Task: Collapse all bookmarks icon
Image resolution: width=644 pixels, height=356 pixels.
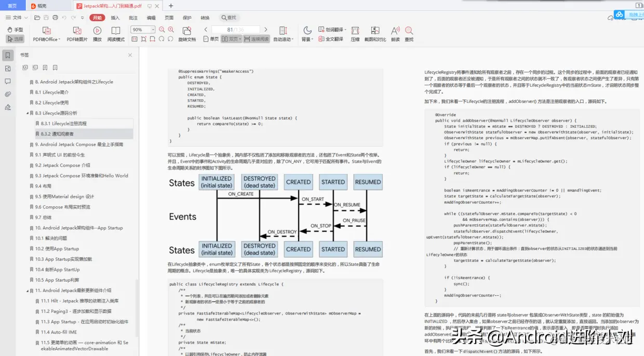Action: [x=35, y=68]
